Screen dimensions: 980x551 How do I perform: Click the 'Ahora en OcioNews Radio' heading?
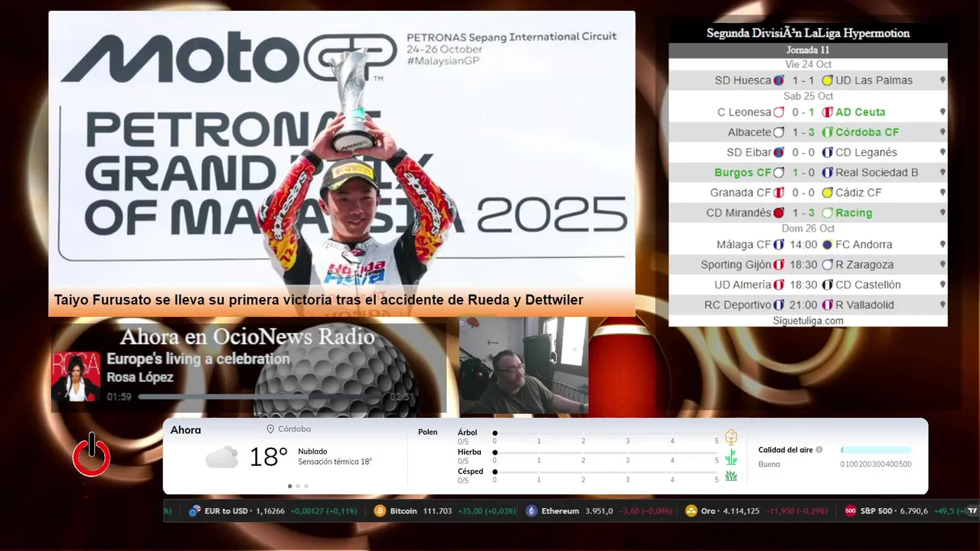[247, 337]
